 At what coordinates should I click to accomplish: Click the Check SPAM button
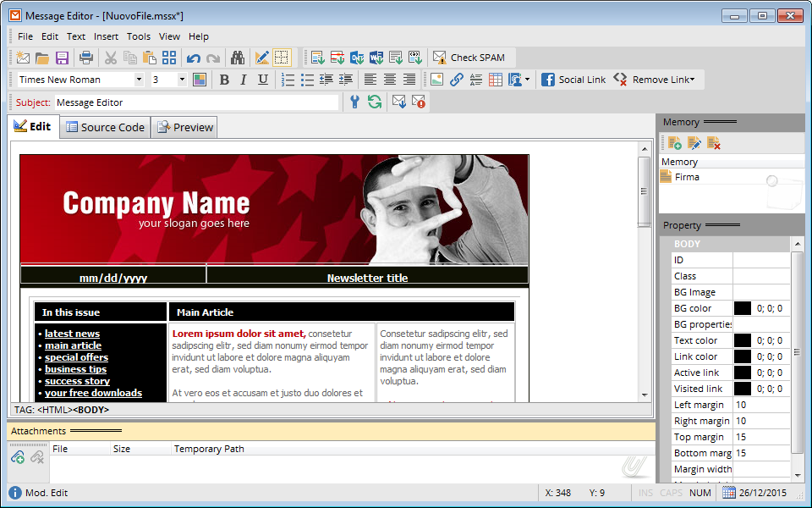coord(469,58)
